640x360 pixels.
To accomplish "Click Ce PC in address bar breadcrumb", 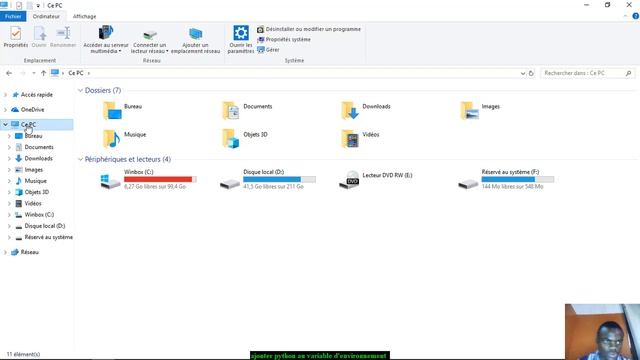I will pyautogui.click(x=76, y=73).
